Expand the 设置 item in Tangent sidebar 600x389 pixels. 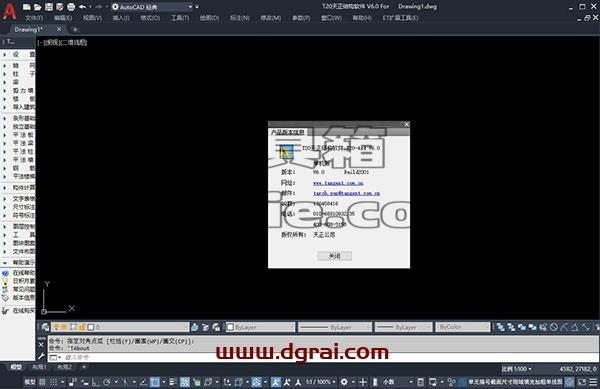click(x=19, y=55)
